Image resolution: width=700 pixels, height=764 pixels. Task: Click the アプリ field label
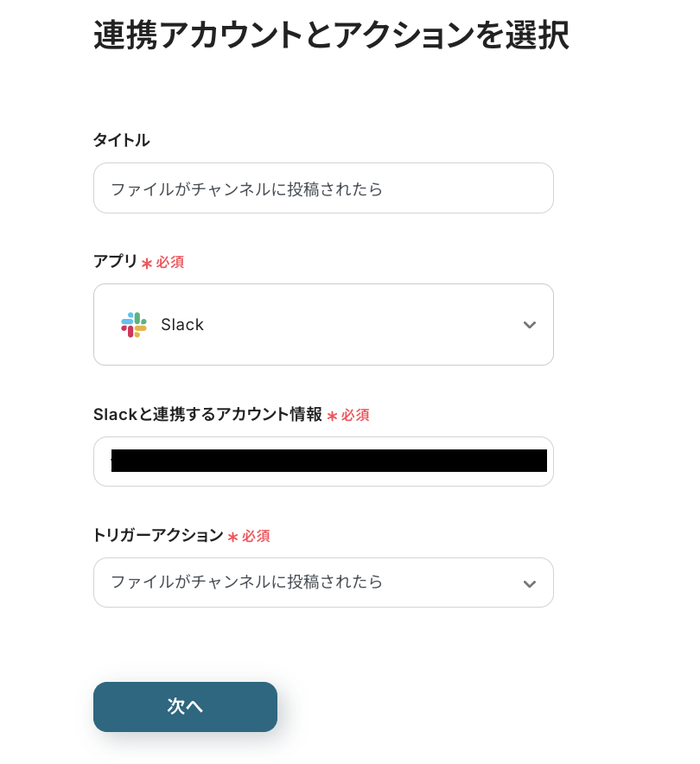115,261
